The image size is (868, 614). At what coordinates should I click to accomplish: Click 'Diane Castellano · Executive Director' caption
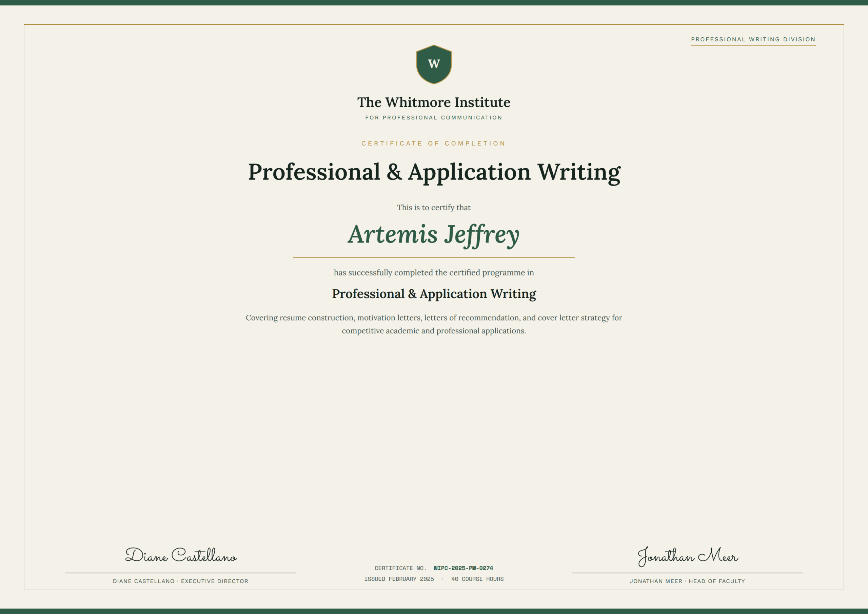pos(181,581)
